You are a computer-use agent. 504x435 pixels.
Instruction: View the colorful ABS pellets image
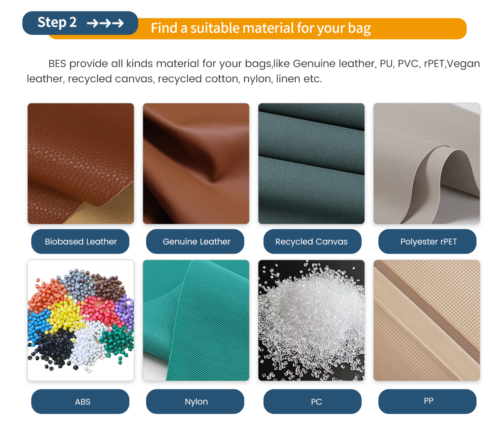pyautogui.click(x=81, y=320)
